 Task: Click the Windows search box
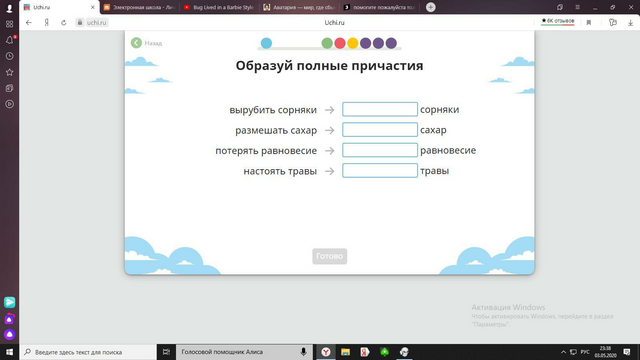click(88, 352)
